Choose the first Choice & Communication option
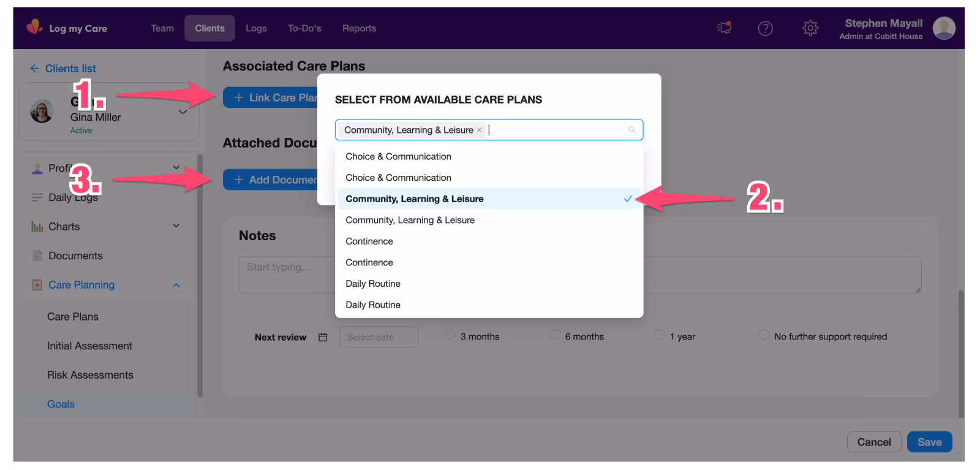Image resolution: width=980 pixels, height=470 pixels. coord(489,156)
